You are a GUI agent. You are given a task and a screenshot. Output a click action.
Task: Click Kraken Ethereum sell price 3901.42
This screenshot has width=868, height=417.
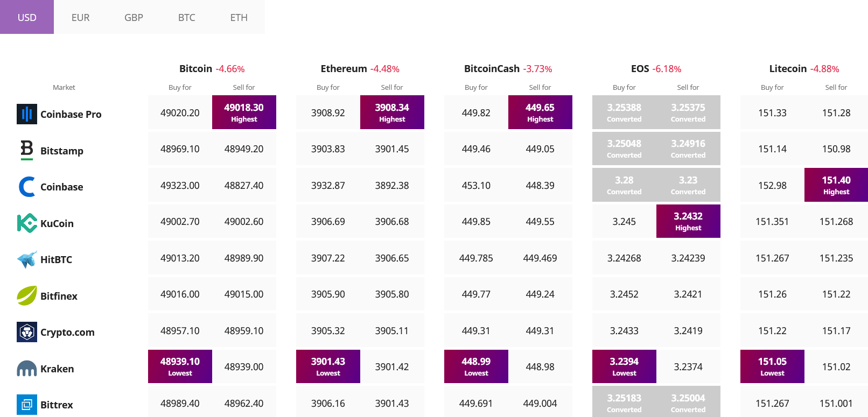(x=392, y=366)
